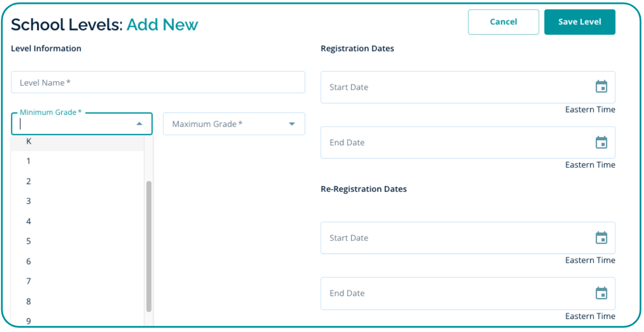644x332 pixels.
Task: Open calendar for Re-Registration Start Date
Action: click(601, 238)
